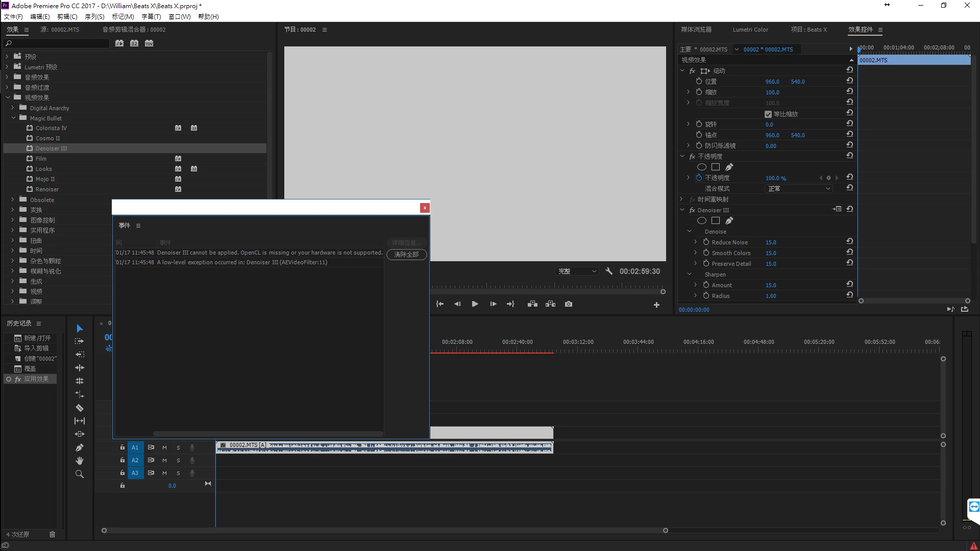This screenshot has height=551, width=980.
Task: Expand the Reduce Noise parameter
Action: [x=695, y=242]
